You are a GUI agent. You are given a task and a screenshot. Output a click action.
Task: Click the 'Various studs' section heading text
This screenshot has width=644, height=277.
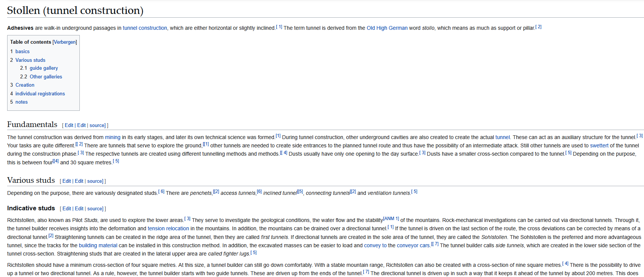[31, 181]
